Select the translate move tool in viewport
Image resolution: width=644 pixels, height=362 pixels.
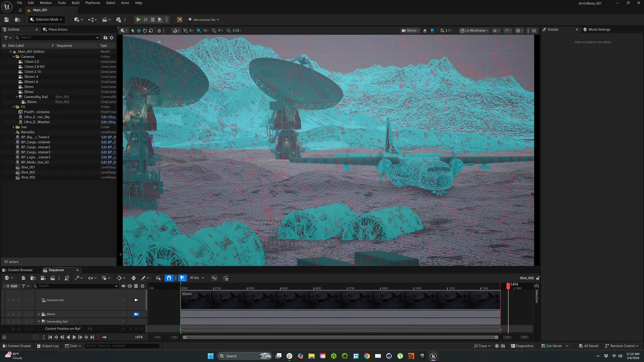tap(139, 31)
